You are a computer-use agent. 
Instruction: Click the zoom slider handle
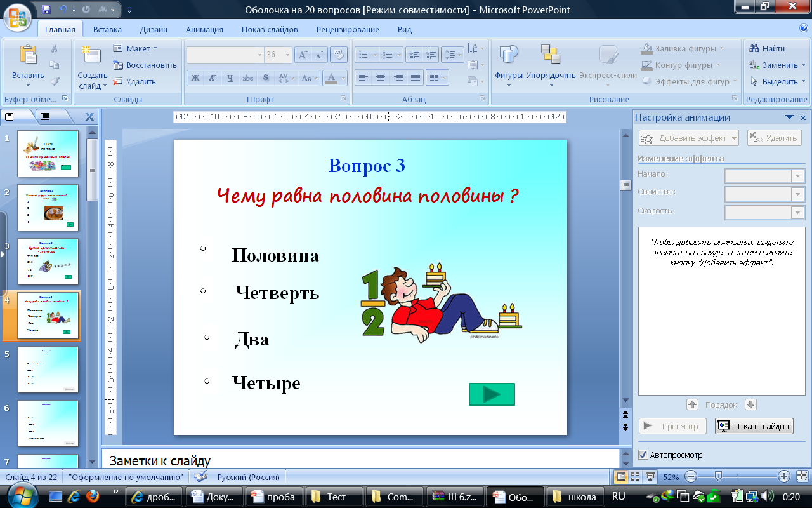click(718, 476)
